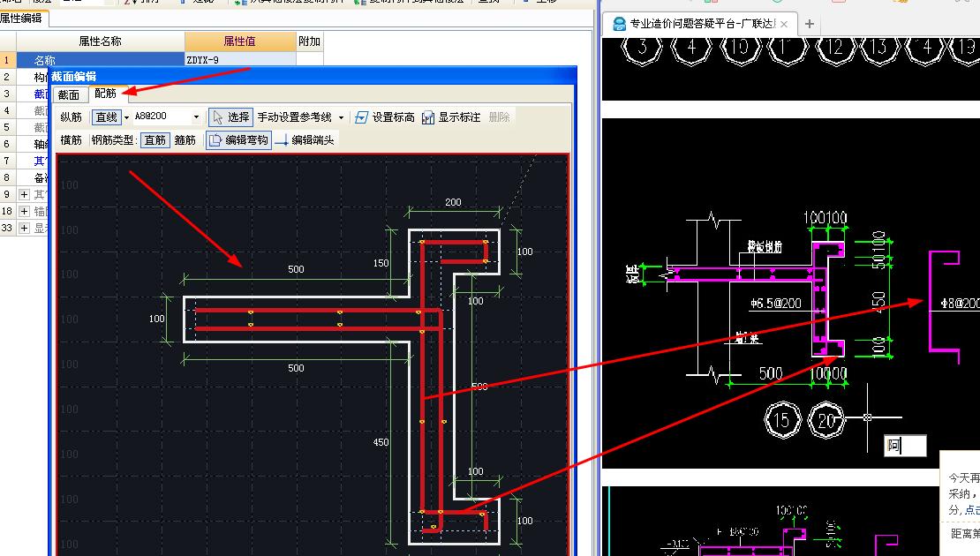Select the 名称 property row
980x556 pixels.
[x=100, y=59]
